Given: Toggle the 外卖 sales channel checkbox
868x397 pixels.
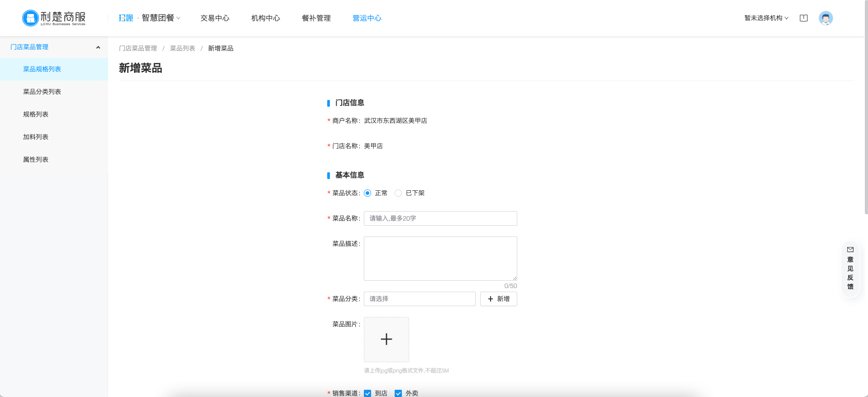Looking at the screenshot, I should click(398, 393).
